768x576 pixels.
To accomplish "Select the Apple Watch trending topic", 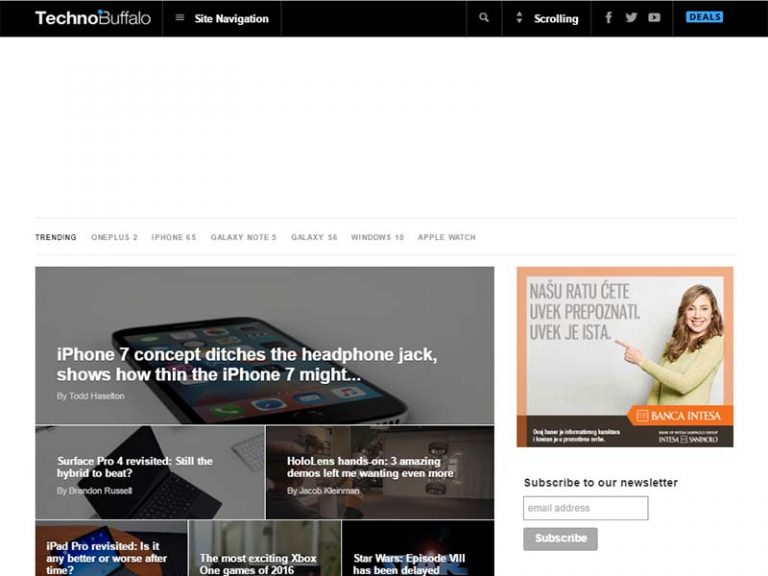I will click(447, 237).
